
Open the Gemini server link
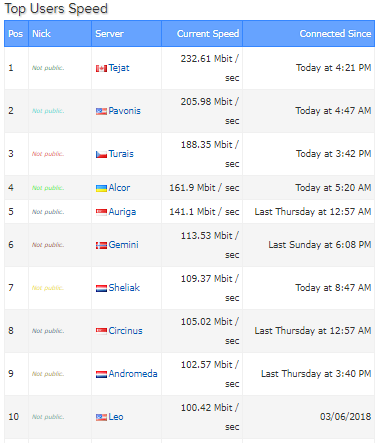click(x=124, y=245)
